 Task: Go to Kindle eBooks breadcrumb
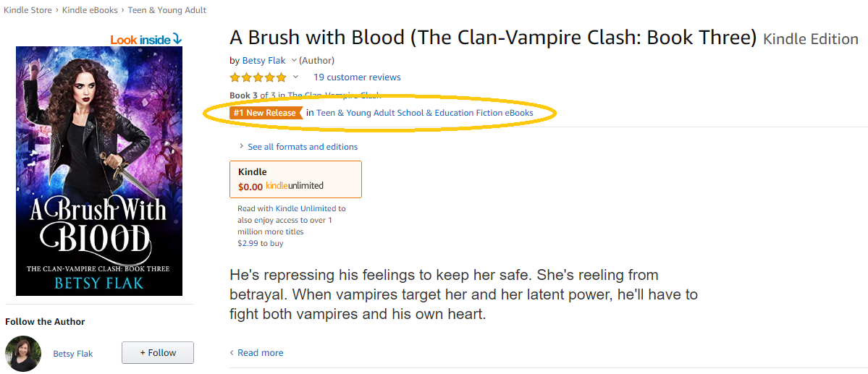[93, 10]
